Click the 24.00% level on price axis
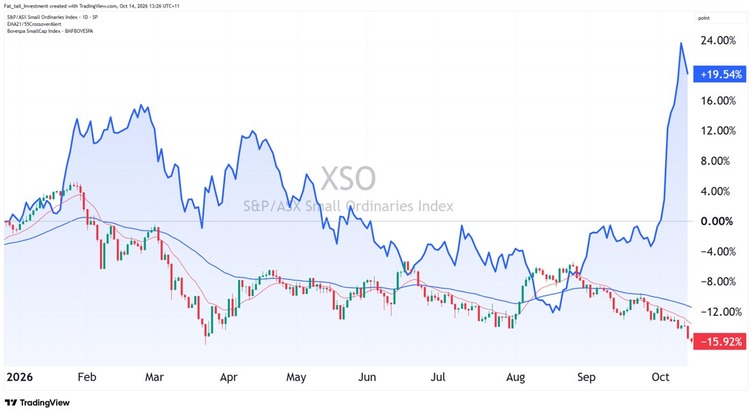Viewport: 752px width, 415px height. point(718,40)
